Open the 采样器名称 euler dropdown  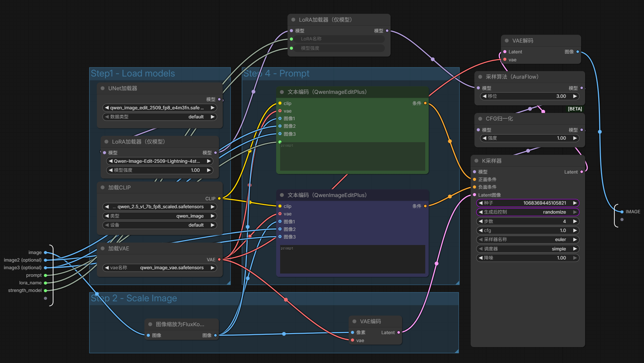527,240
